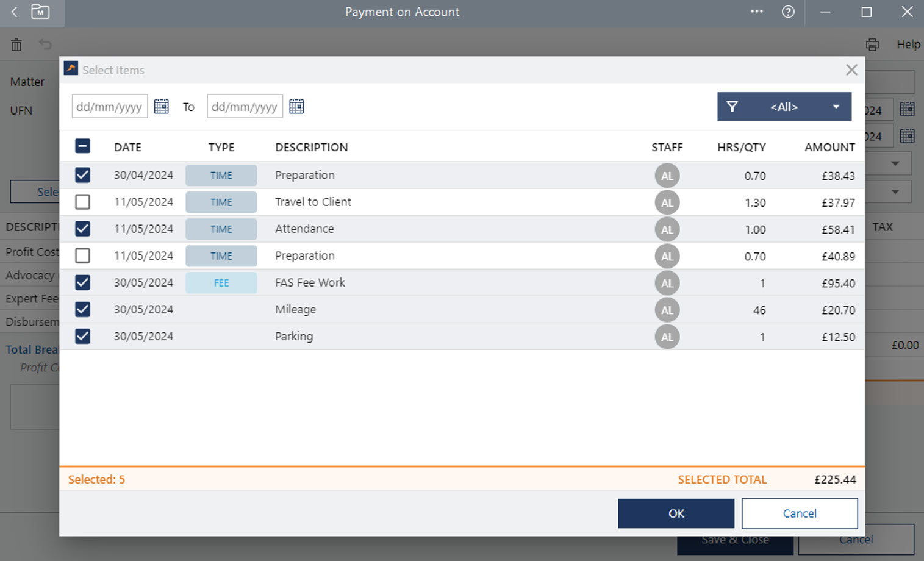Close the Select Items dialog

[851, 70]
